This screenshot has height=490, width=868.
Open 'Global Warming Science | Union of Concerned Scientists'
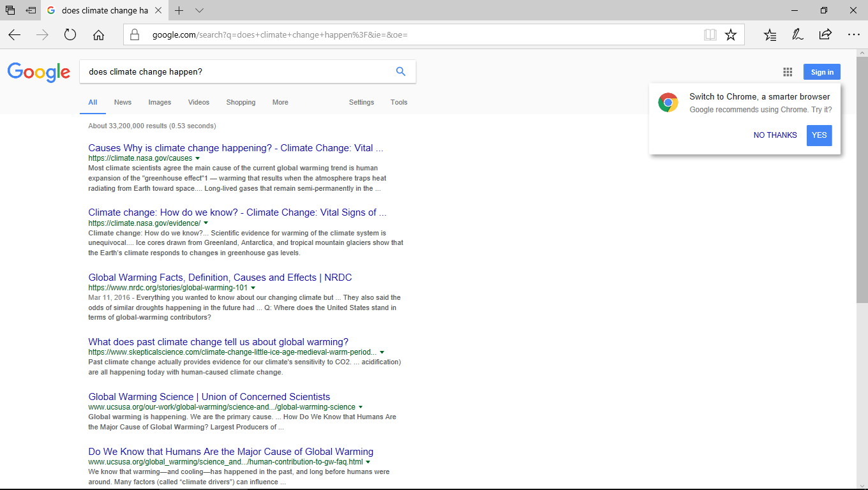[x=209, y=397]
